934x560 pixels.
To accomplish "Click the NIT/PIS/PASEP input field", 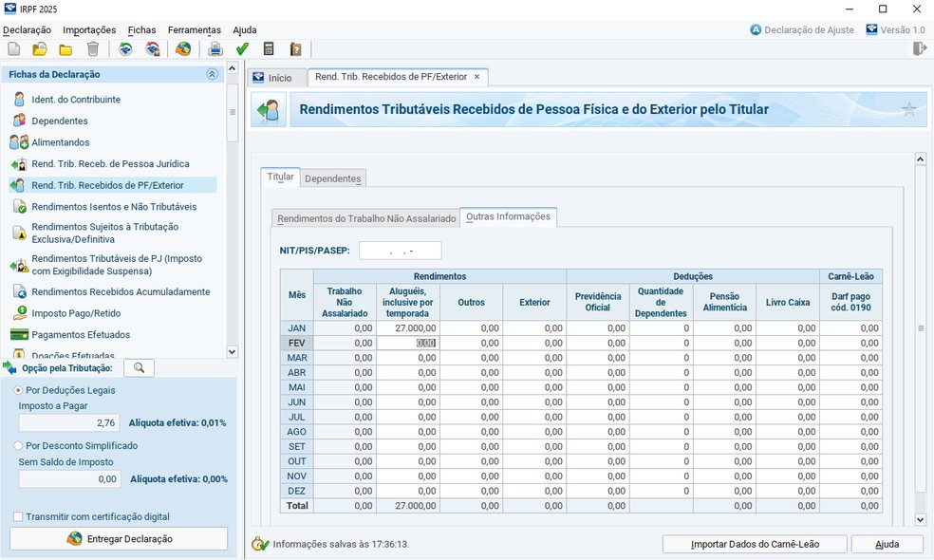I will [400, 251].
